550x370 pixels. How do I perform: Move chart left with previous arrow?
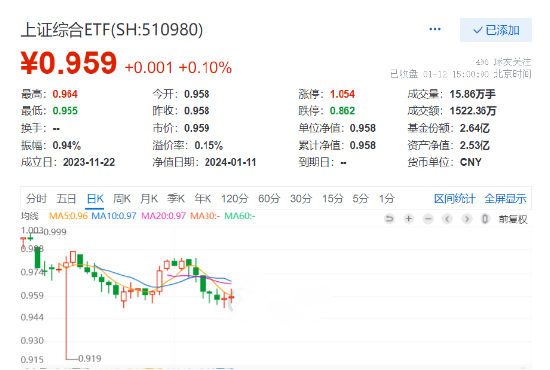pyautogui.click(x=447, y=219)
